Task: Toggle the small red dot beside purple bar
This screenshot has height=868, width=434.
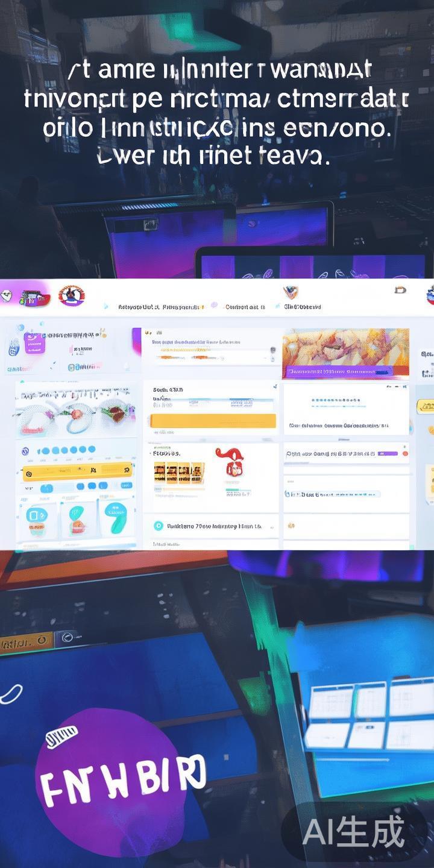Action: point(405,453)
